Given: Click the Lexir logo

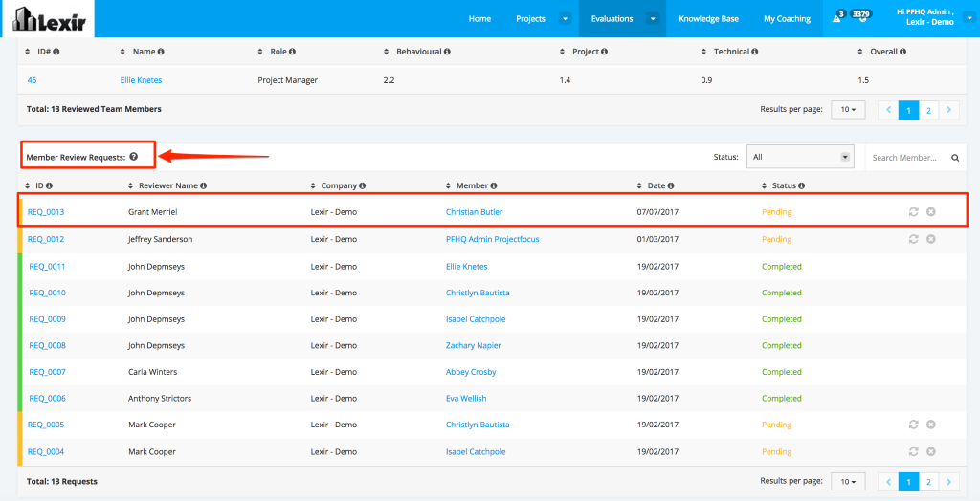Looking at the screenshot, I should coord(49,19).
